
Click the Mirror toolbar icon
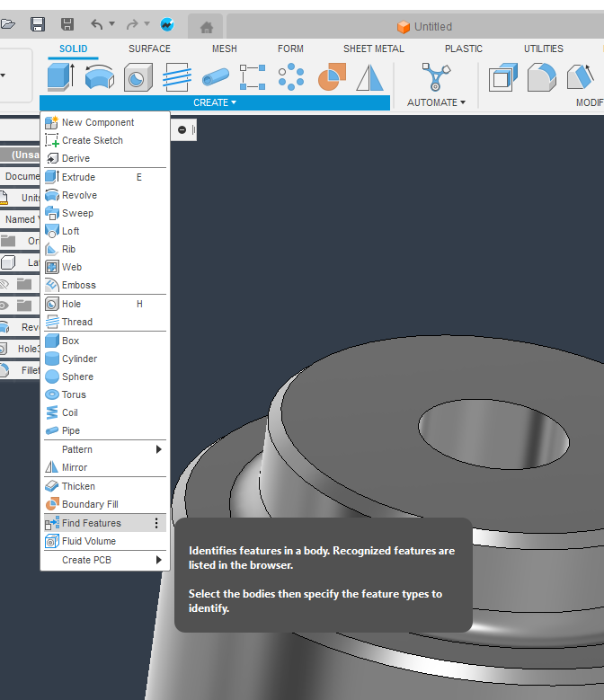369,77
